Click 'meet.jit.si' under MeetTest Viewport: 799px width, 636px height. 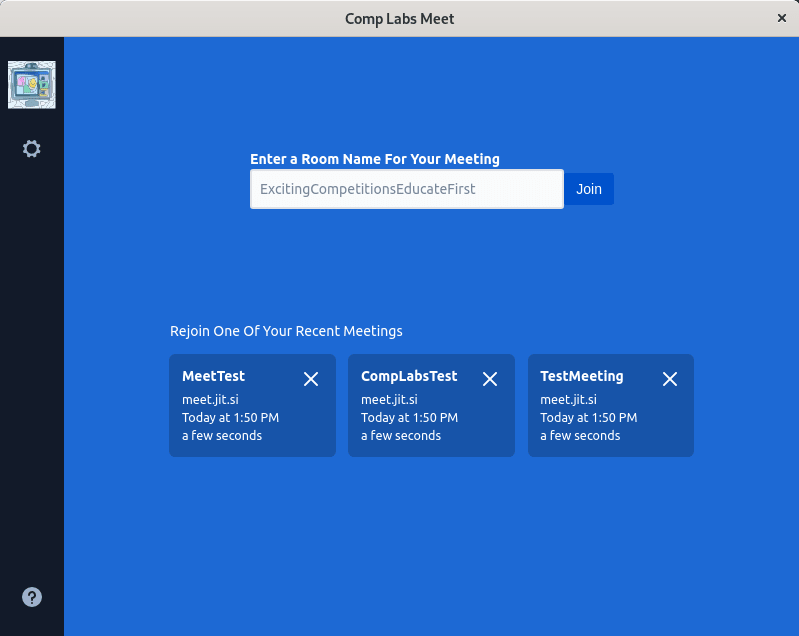pos(210,400)
